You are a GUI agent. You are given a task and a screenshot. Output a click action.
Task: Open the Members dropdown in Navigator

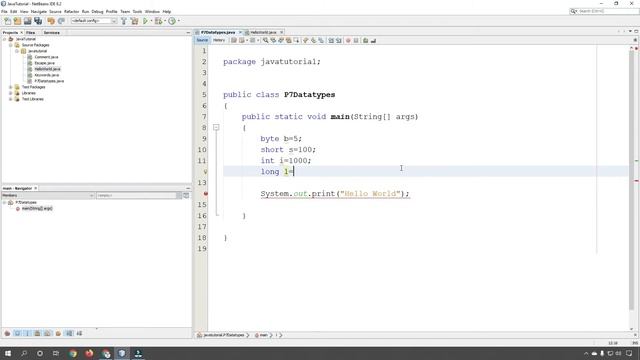tap(48, 196)
